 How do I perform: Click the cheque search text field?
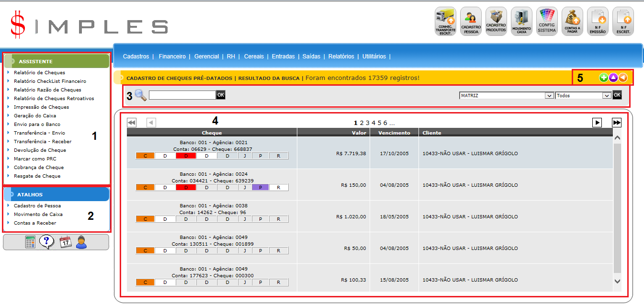(x=182, y=95)
